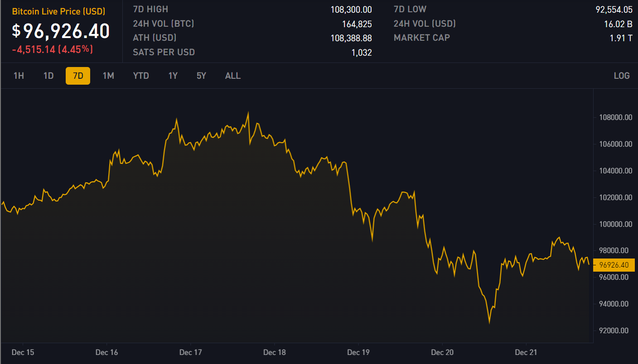638x364 pixels.
Task: Click the 7D HIGH value 108,300.00
Action: coord(351,10)
